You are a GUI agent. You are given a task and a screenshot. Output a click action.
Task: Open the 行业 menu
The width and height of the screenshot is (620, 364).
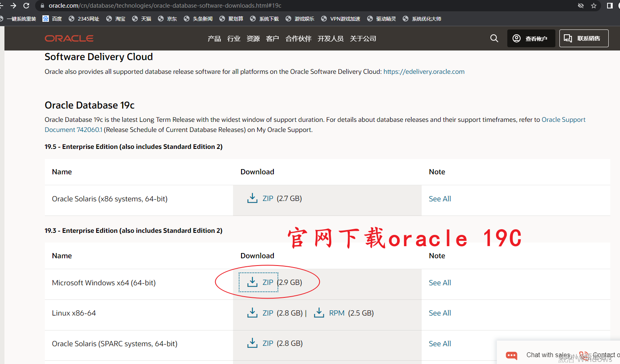234,38
